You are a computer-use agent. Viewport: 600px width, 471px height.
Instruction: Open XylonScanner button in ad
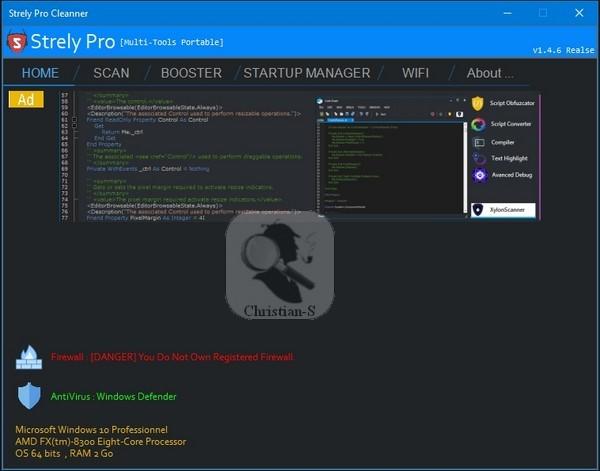503,210
